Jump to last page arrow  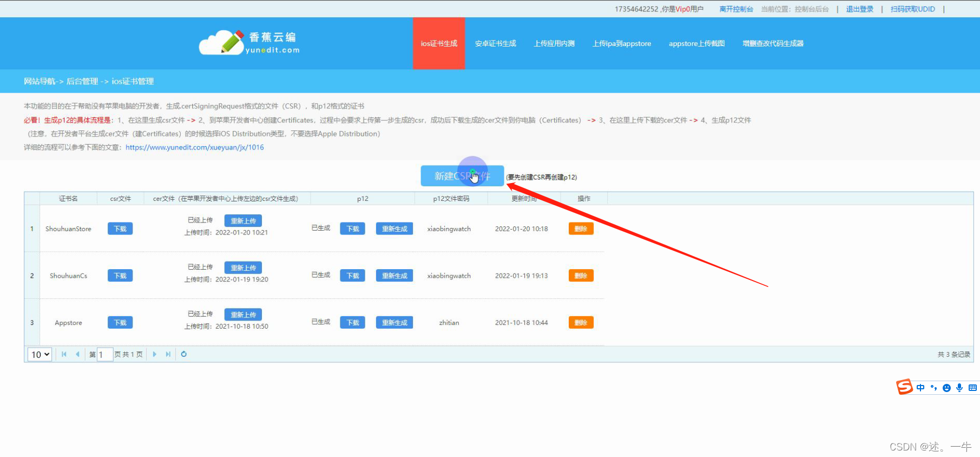(x=168, y=354)
